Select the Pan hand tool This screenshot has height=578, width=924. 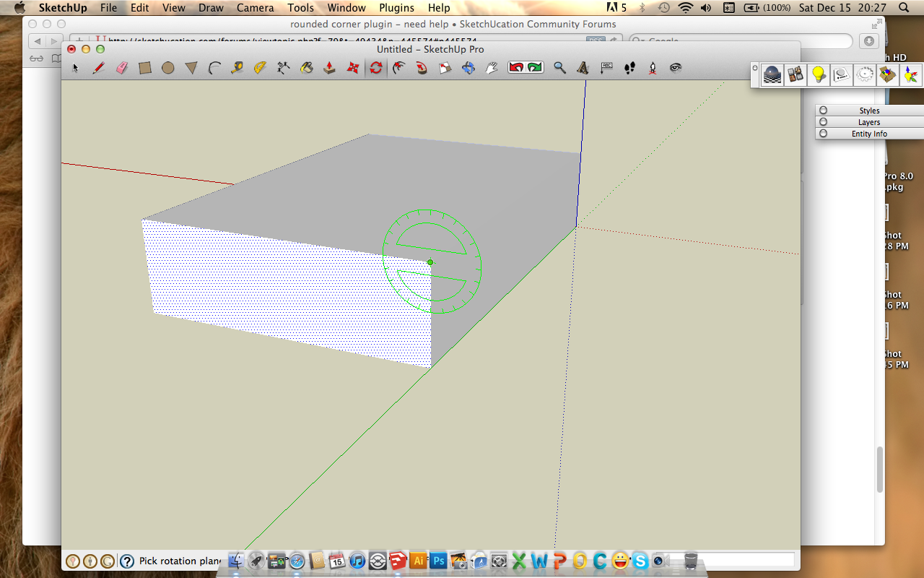(492, 68)
